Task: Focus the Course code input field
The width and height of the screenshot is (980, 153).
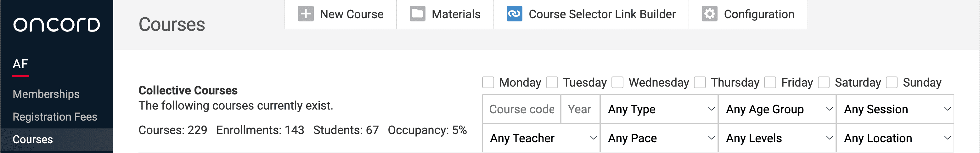Action: 521,109
